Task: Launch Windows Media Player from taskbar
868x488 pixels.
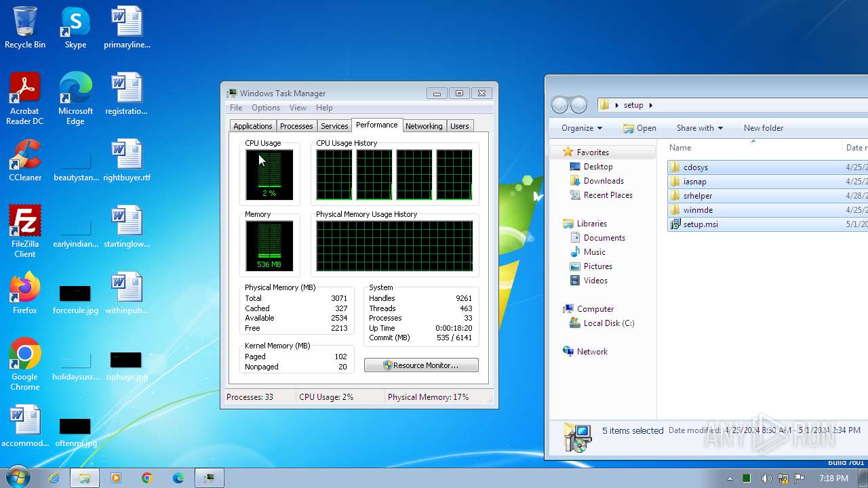Action: 116,478
